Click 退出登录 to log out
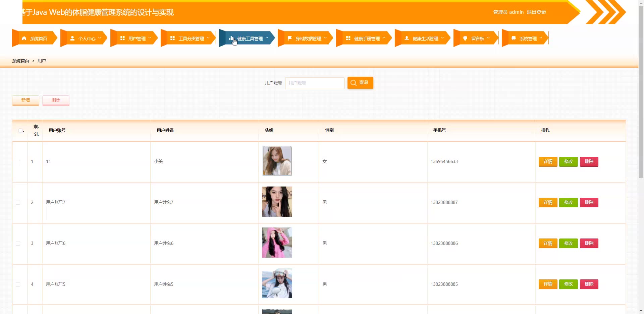This screenshot has width=644, height=314. (536, 12)
